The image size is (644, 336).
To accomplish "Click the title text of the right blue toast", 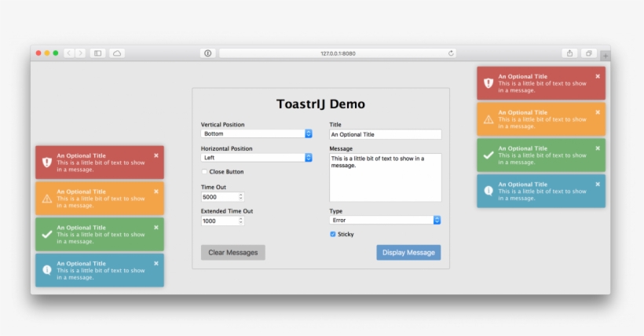I will click(x=523, y=184).
